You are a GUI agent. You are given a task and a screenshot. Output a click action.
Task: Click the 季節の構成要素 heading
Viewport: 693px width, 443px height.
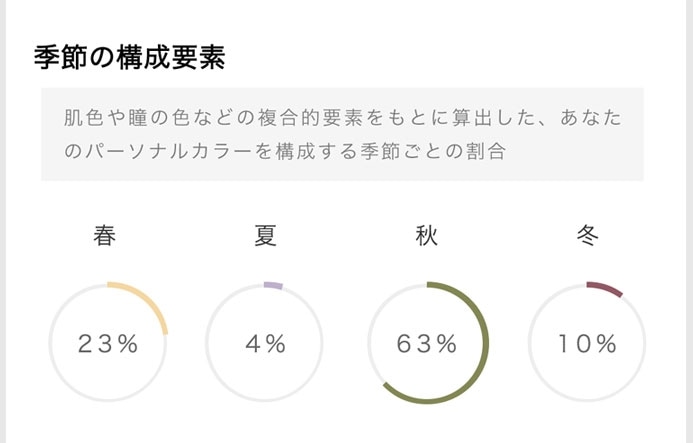[x=129, y=58]
